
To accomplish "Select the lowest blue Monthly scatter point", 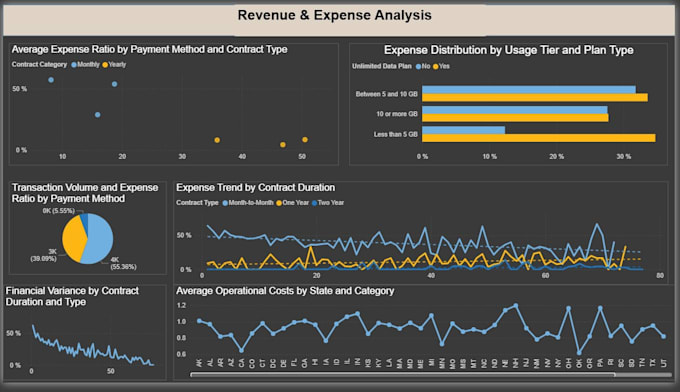I will pyautogui.click(x=98, y=115).
